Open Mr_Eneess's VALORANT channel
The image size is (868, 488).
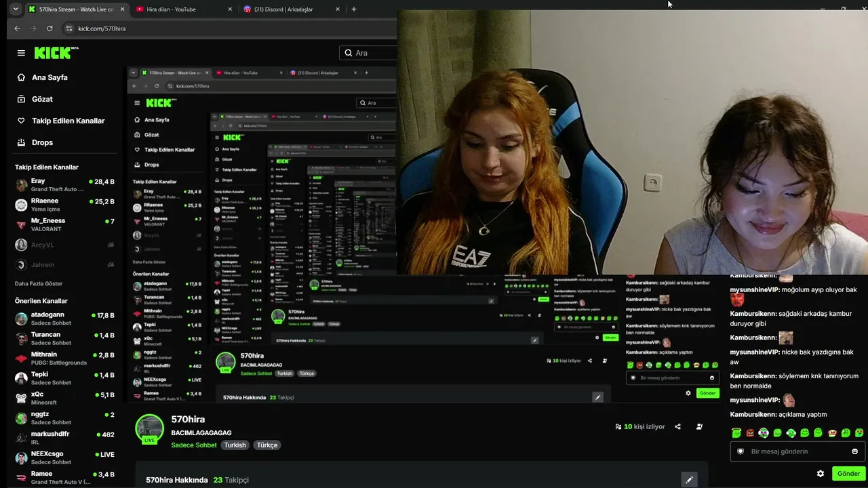pyautogui.click(x=65, y=224)
